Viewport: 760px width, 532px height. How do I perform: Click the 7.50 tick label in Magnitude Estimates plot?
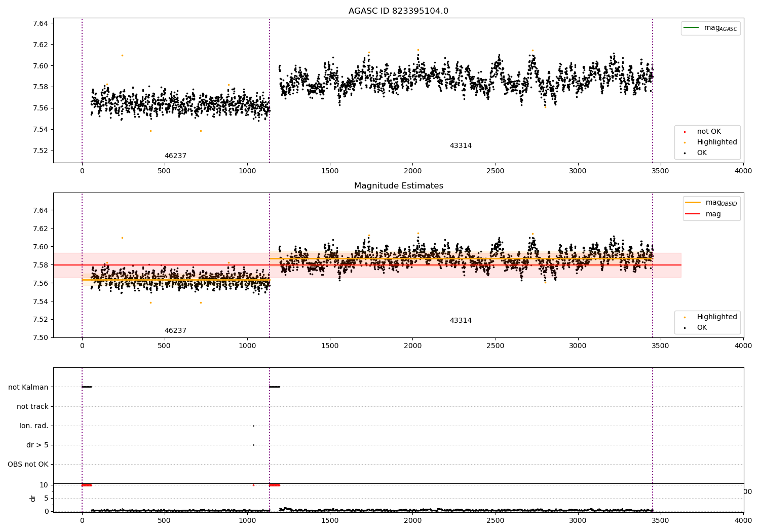click(41, 338)
